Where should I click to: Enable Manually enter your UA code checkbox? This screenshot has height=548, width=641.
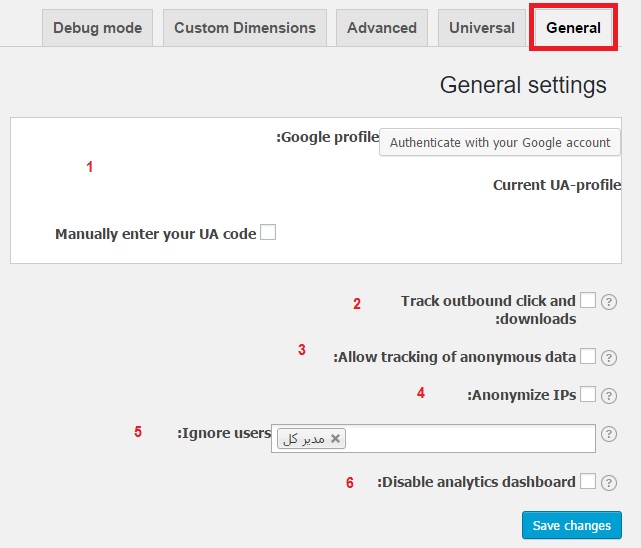[268, 233]
